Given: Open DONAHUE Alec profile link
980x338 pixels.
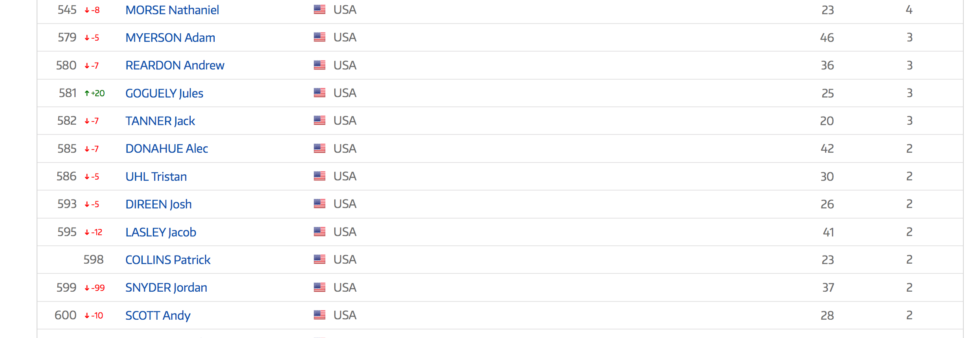Looking at the screenshot, I should [x=167, y=148].
